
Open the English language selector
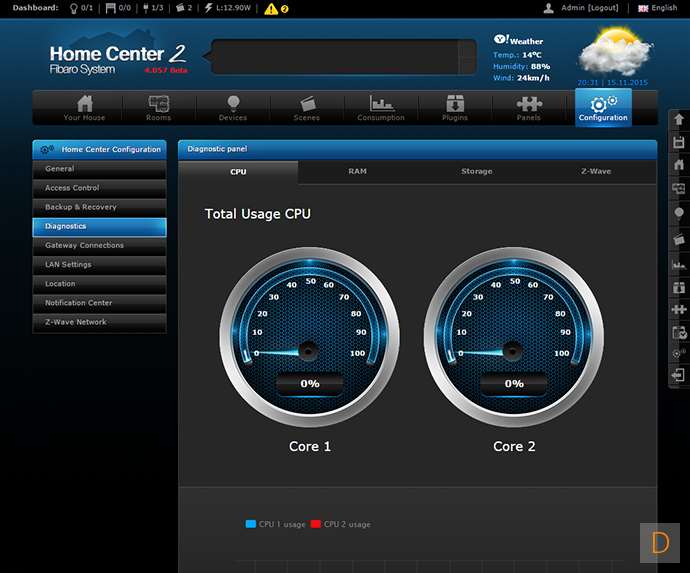click(658, 8)
